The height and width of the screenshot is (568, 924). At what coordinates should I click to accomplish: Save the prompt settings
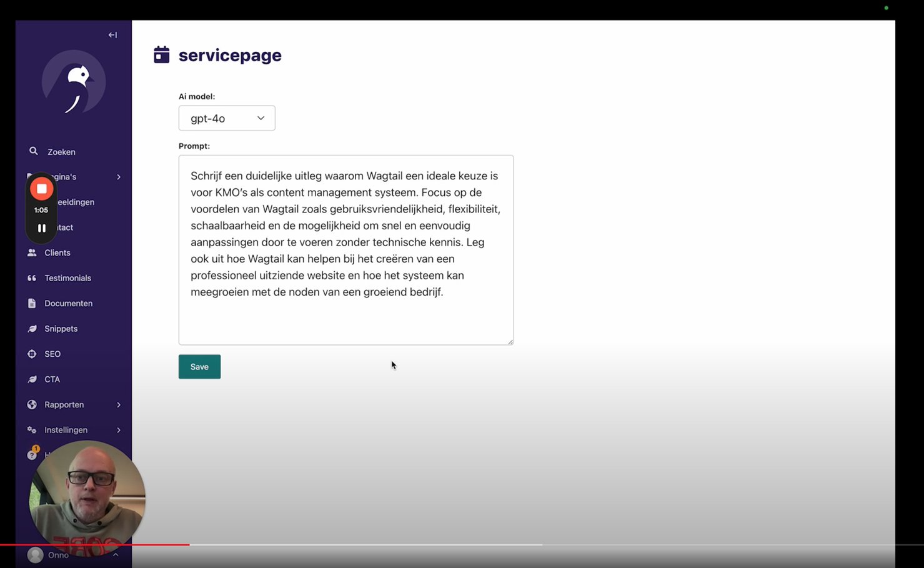[199, 367]
